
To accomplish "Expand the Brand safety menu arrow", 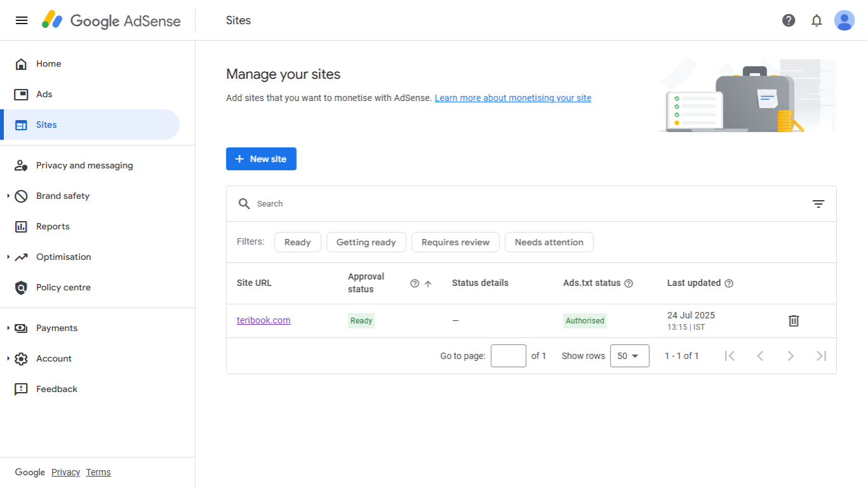I will [8, 196].
